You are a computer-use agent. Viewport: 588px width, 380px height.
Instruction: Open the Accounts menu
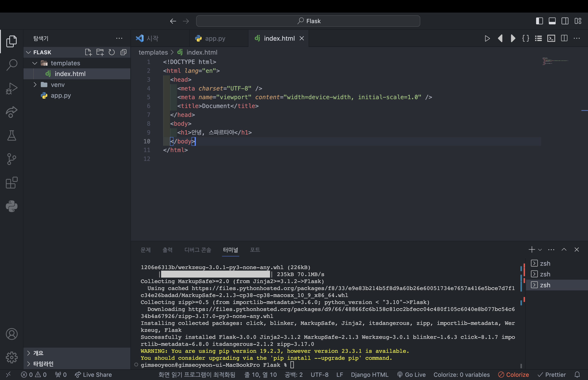[x=12, y=334]
